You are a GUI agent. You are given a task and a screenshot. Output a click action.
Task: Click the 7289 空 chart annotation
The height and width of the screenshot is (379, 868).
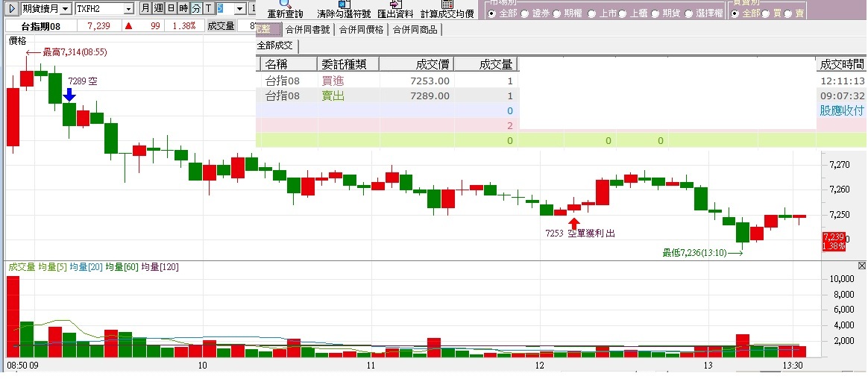[x=83, y=81]
